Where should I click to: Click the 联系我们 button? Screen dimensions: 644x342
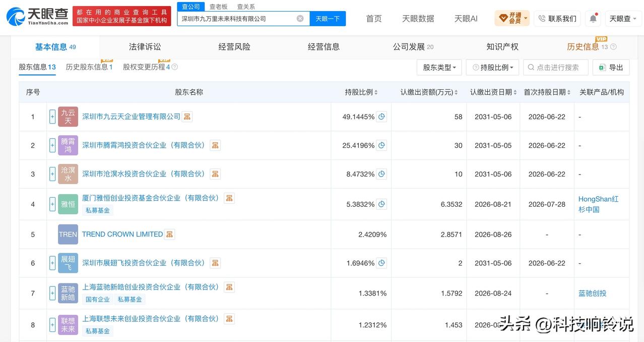[557, 19]
